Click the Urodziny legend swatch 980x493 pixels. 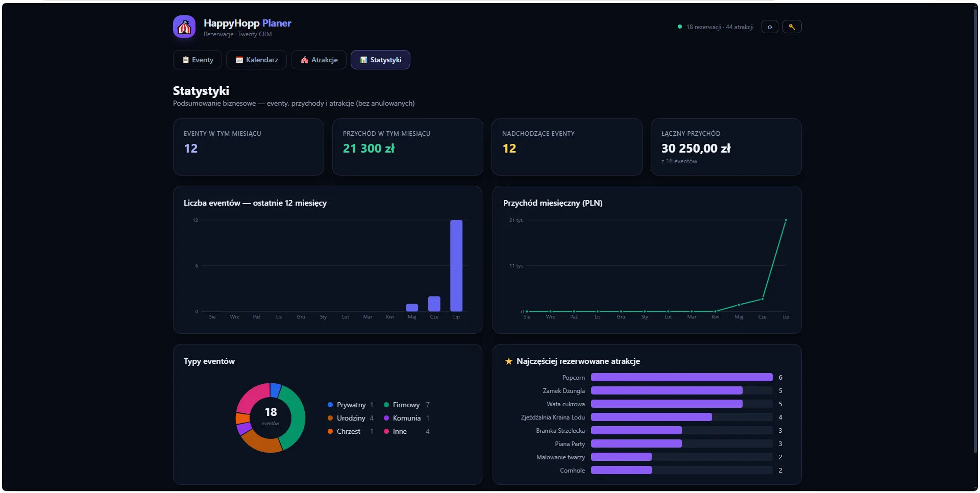pos(330,418)
